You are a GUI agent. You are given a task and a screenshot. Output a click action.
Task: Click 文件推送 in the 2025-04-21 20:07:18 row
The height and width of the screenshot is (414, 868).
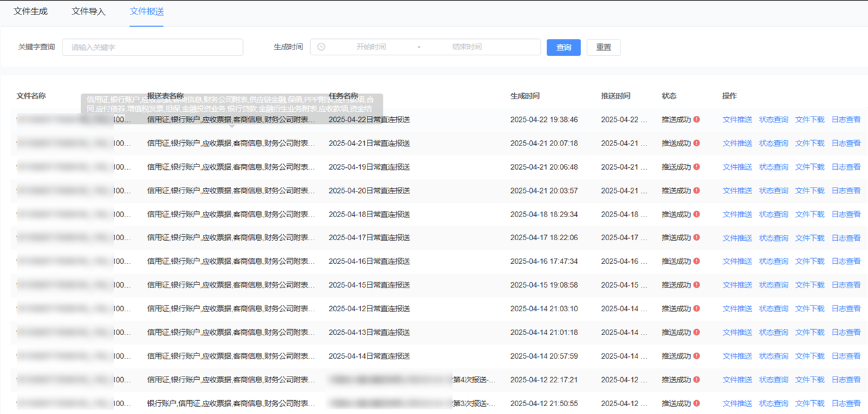(x=737, y=143)
